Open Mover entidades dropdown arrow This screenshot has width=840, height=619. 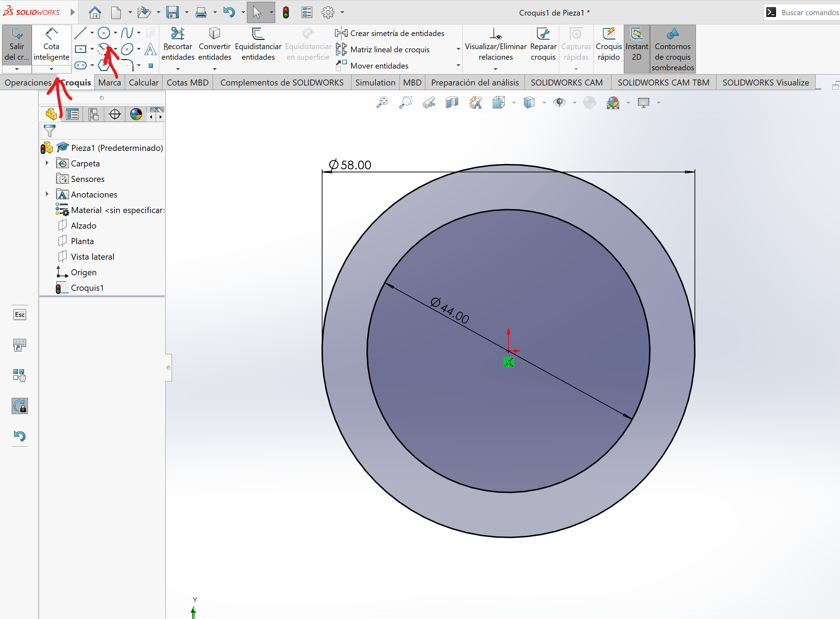[x=458, y=66]
